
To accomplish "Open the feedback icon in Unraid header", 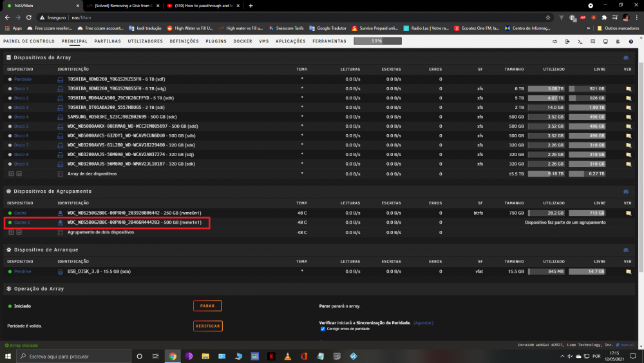I will [x=592, y=41].
